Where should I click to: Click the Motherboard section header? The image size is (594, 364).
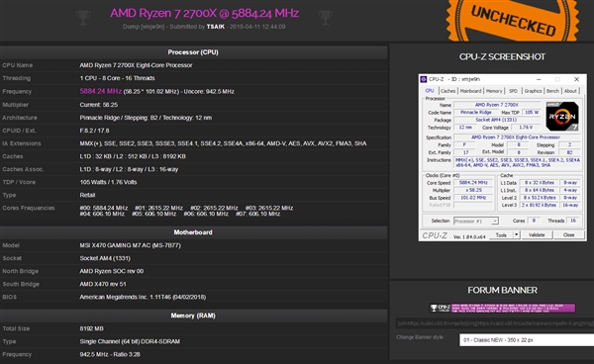click(193, 232)
